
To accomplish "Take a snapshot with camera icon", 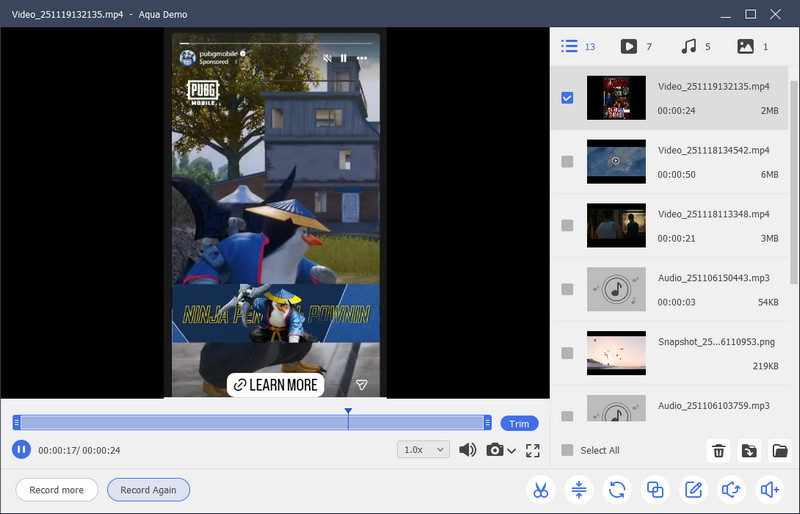I will (x=494, y=450).
